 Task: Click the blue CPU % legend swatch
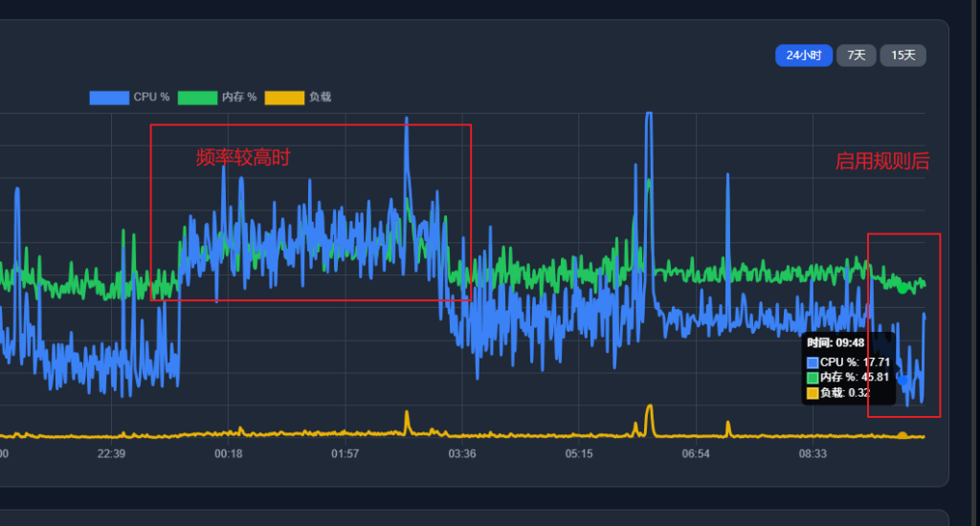pyautogui.click(x=109, y=98)
